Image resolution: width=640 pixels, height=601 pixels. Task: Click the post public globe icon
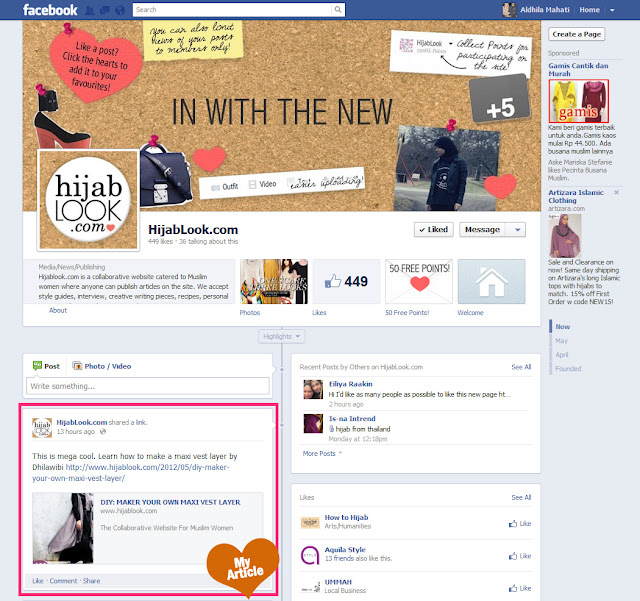103,432
